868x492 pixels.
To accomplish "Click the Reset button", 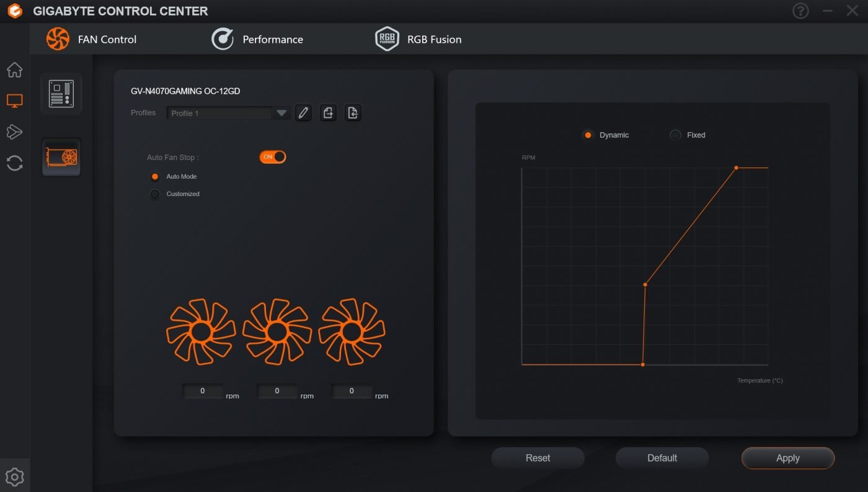I will pyautogui.click(x=538, y=458).
